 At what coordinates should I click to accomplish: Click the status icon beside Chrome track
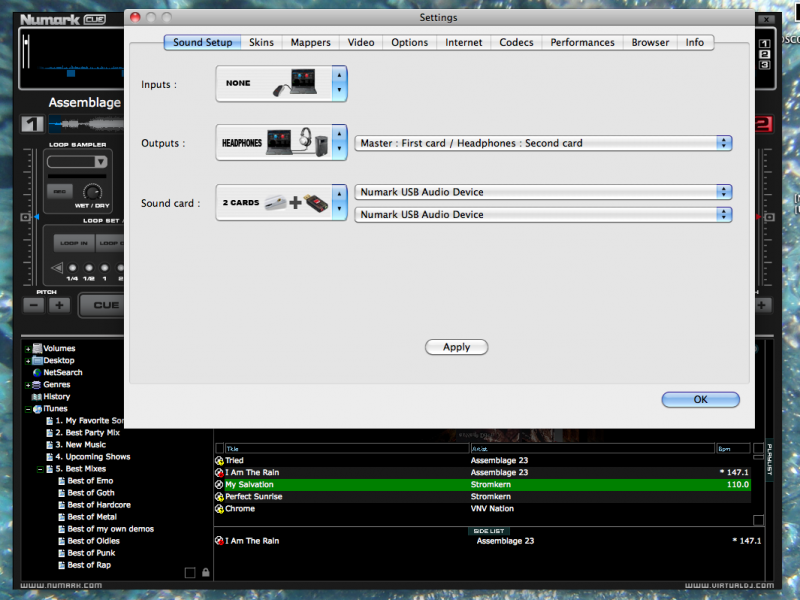(219, 509)
